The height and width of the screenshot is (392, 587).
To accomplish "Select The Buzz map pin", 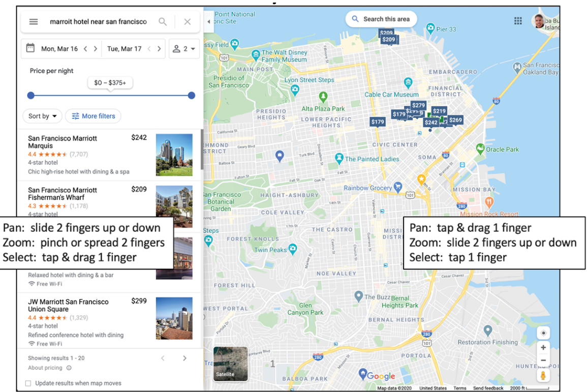I will [x=359, y=296].
